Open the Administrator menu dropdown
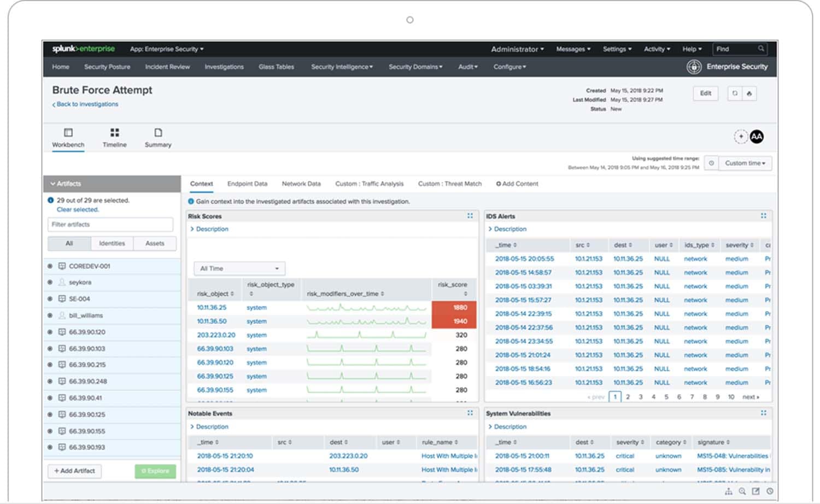 [517, 49]
